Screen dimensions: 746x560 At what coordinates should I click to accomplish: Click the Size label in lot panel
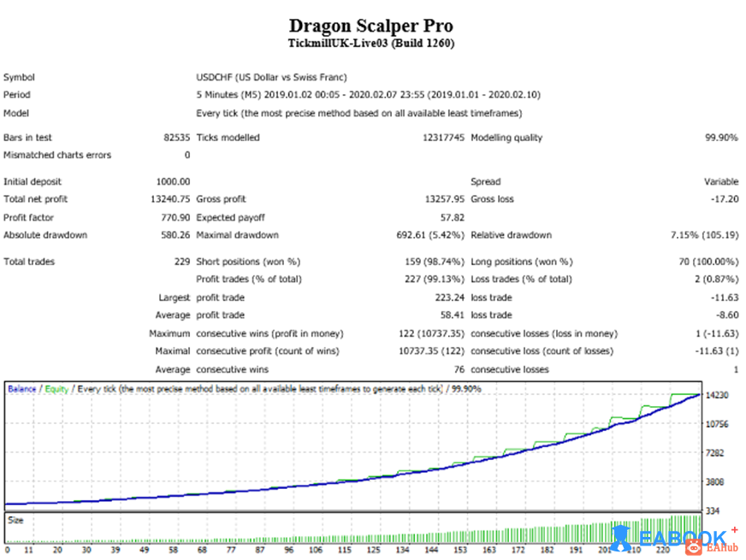pyautogui.click(x=15, y=520)
